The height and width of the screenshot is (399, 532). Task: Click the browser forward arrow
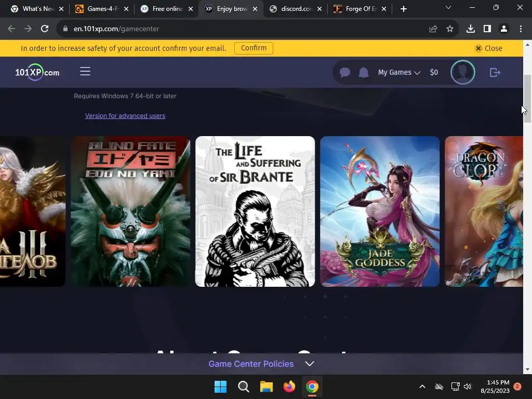(x=28, y=29)
